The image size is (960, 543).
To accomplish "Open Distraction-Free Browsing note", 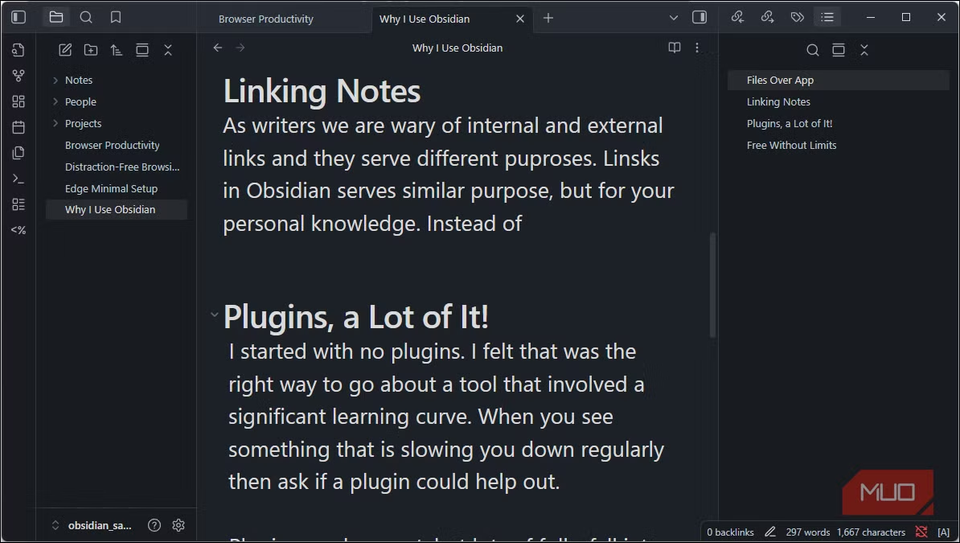I will (x=122, y=167).
